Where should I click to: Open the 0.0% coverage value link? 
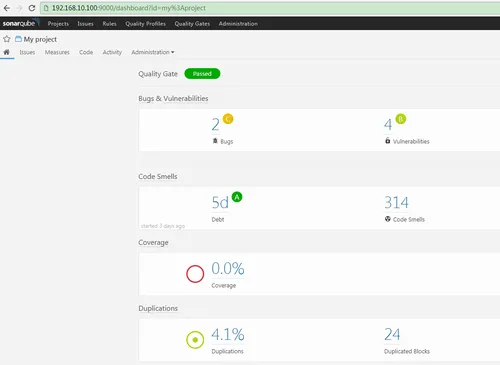[x=228, y=268]
